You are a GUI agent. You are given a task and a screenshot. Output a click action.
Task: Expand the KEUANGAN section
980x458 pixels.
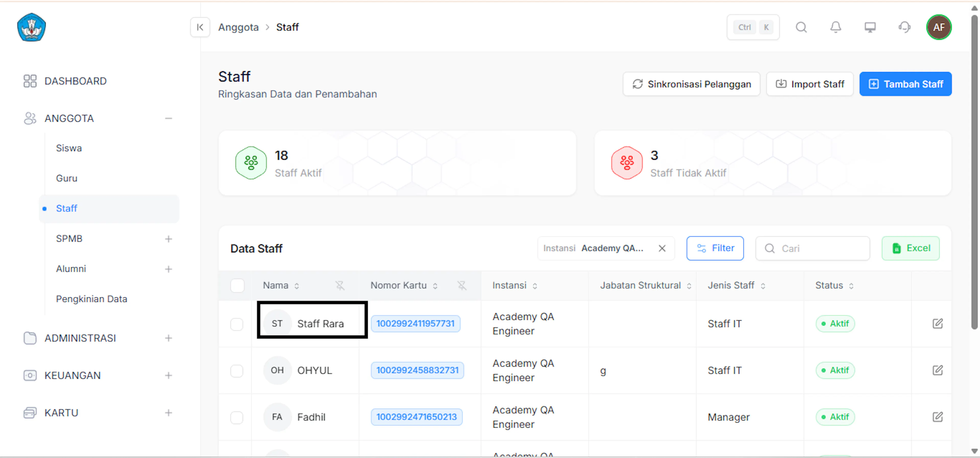tap(168, 375)
